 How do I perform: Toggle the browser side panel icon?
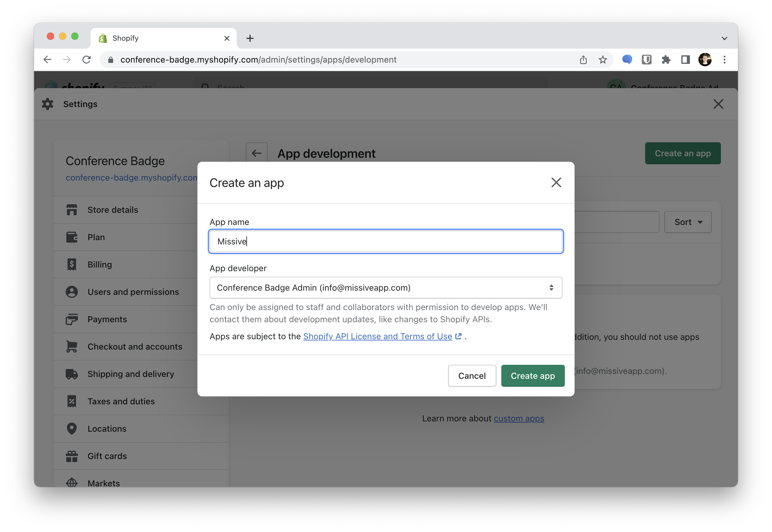coord(685,60)
